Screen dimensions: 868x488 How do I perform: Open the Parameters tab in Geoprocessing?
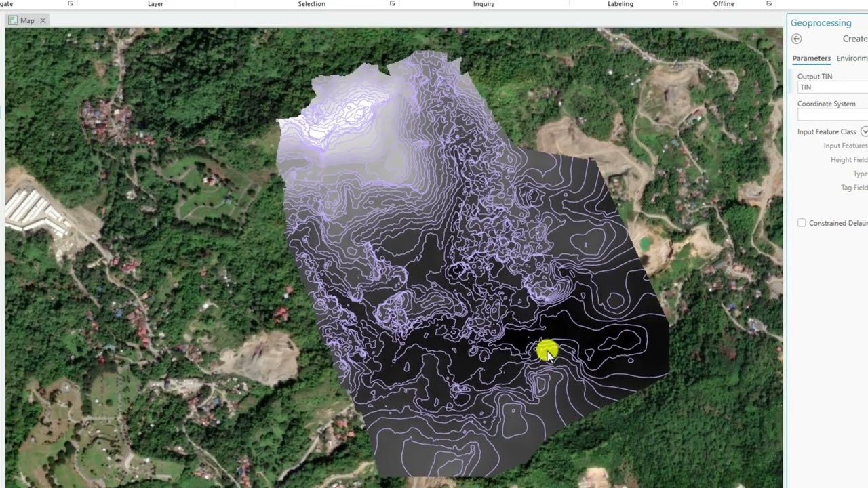click(x=811, y=58)
